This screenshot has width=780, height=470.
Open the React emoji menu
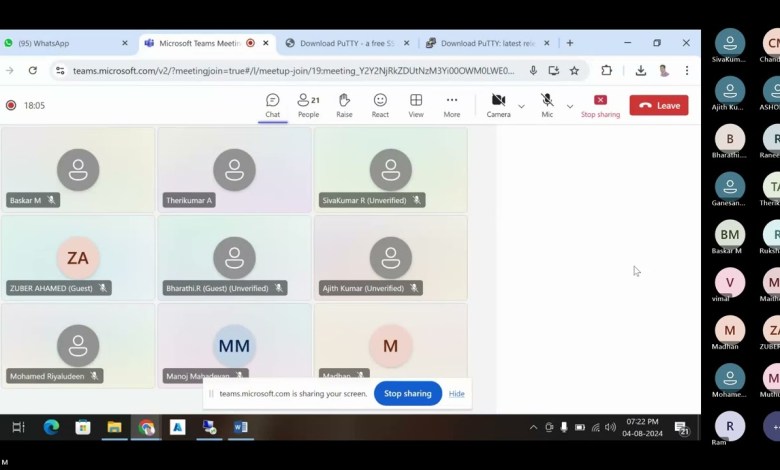coord(380,105)
